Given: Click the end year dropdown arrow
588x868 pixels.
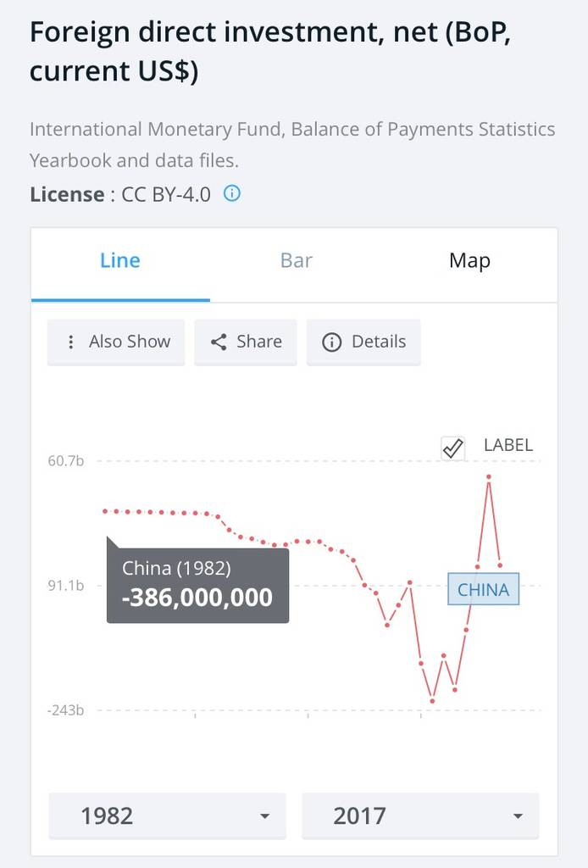Looking at the screenshot, I should [518, 816].
